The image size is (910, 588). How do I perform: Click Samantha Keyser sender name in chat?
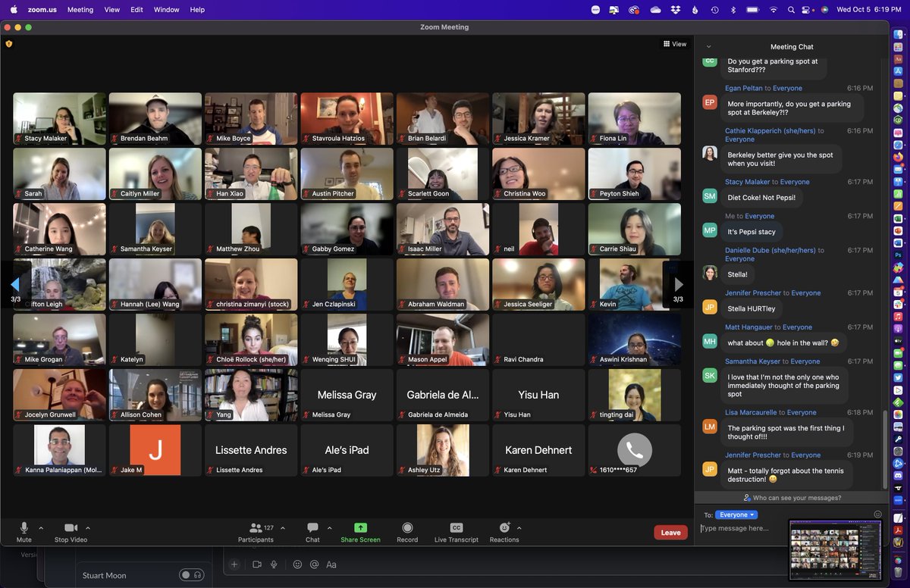click(752, 361)
